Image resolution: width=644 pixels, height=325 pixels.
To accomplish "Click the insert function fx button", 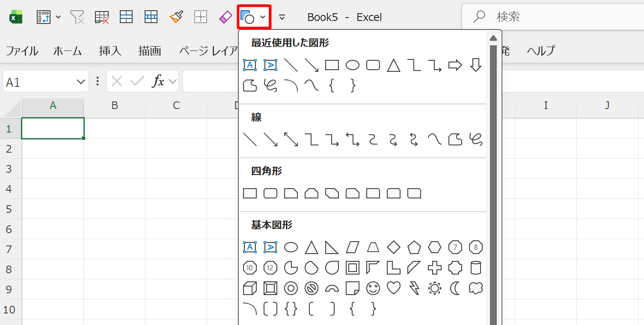I will pos(158,81).
